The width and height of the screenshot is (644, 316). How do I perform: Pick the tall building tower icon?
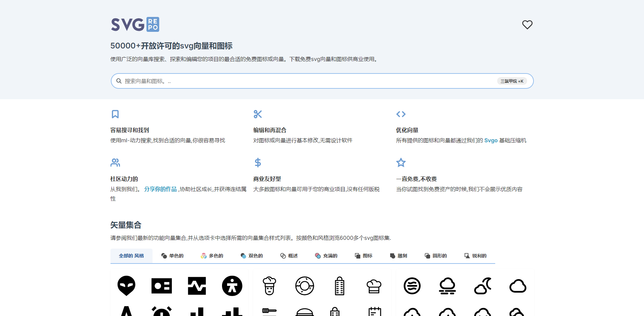339,286
